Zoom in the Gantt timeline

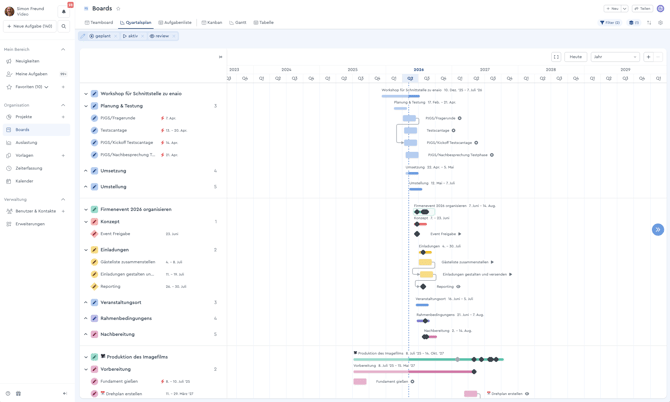[648, 57]
